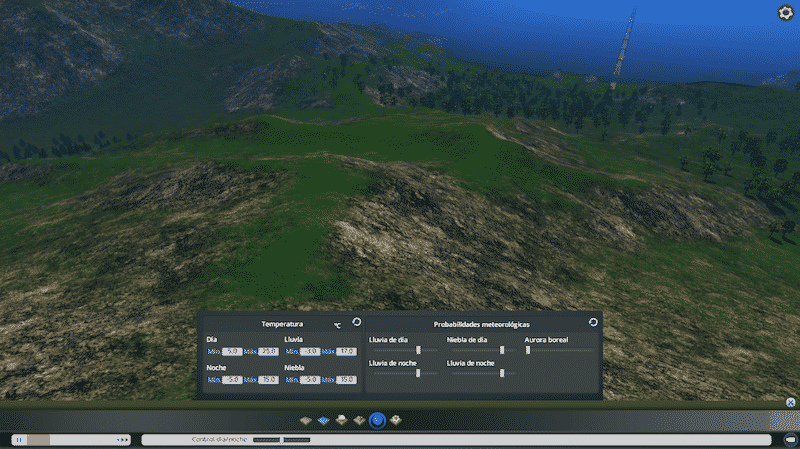The height and width of the screenshot is (449, 800).
Task: Reset the Probabilidades meteorológicas panel
Action: pos(593,322)
